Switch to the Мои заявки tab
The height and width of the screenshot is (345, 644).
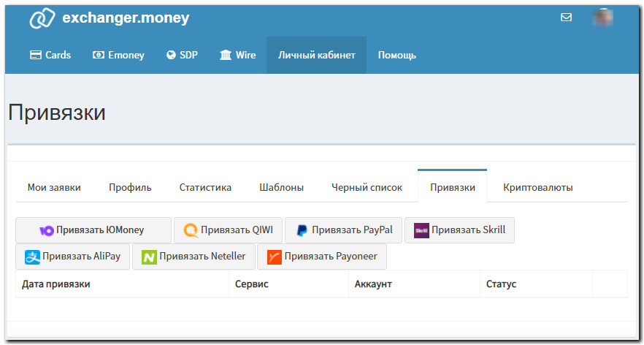54,188
